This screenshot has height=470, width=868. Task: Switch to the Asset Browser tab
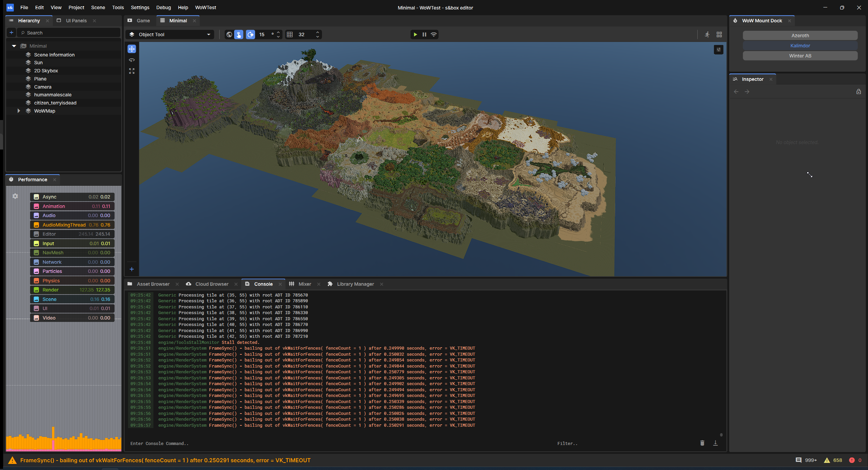pos(153,284)
